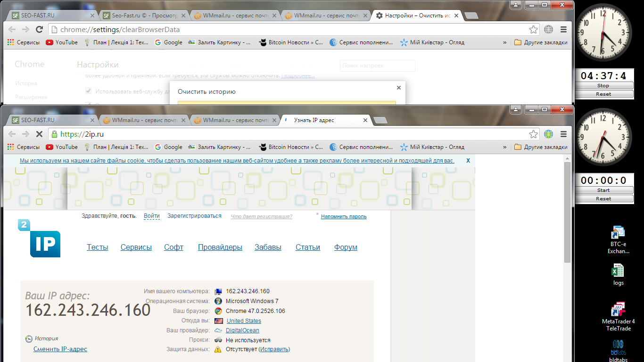Click Reset on upper timer gadget
644x362 pixels.
(x=603, y=94)
